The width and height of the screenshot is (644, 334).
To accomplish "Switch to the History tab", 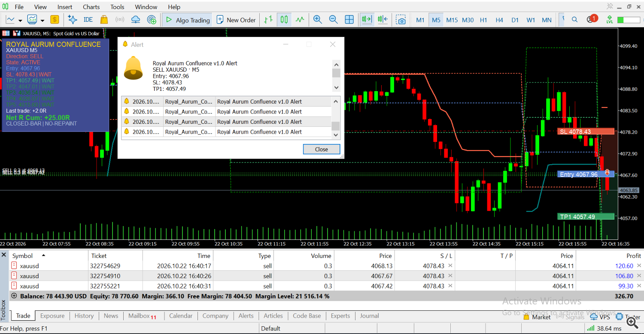I will (x=84, y=316).
